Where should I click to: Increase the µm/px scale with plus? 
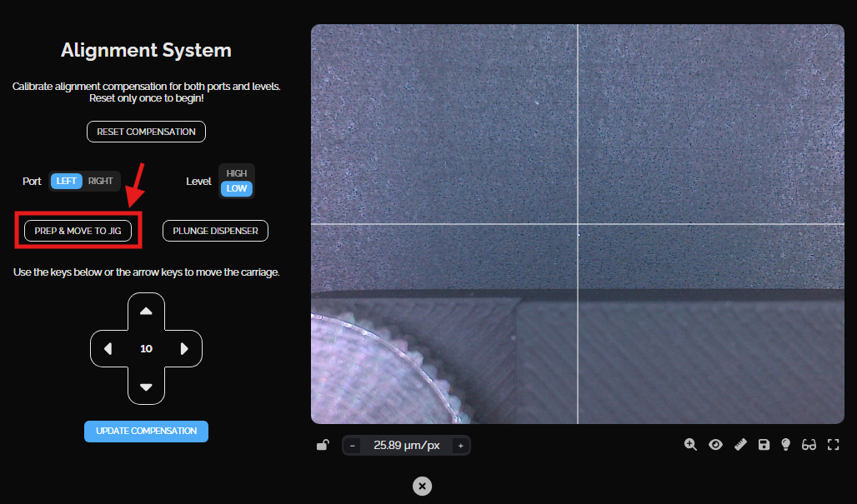coord(460,446)
